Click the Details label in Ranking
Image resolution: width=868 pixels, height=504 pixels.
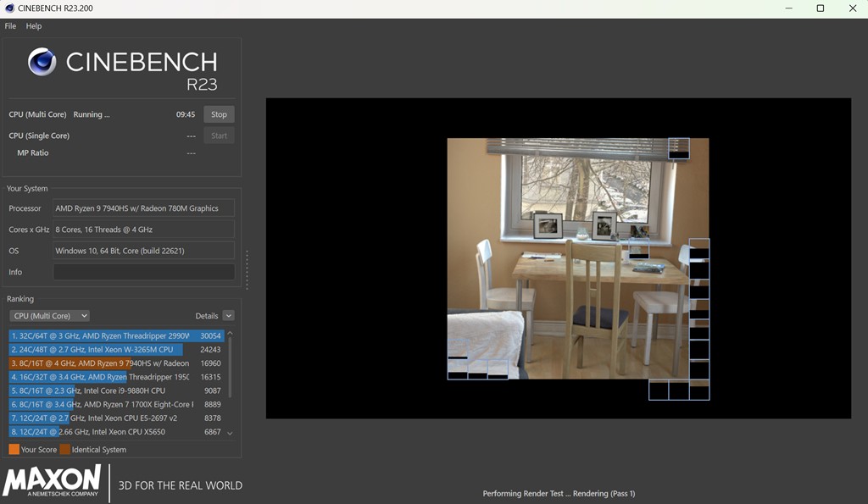point(207,316)
